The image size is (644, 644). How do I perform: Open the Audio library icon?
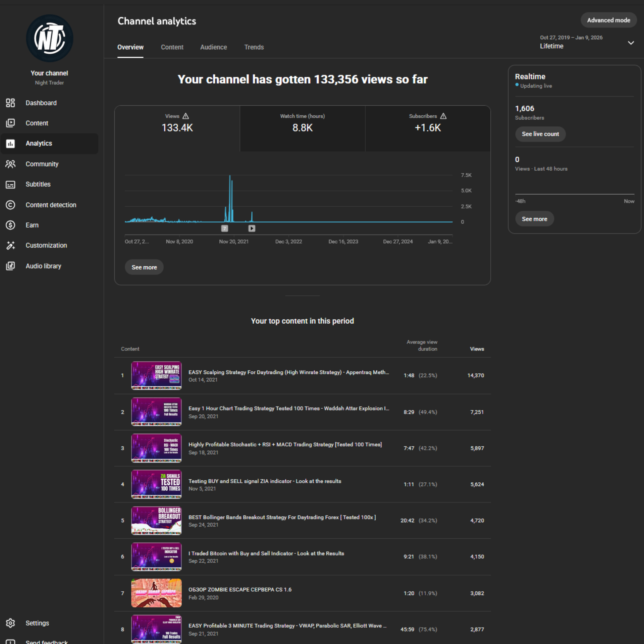click(10, 266)
